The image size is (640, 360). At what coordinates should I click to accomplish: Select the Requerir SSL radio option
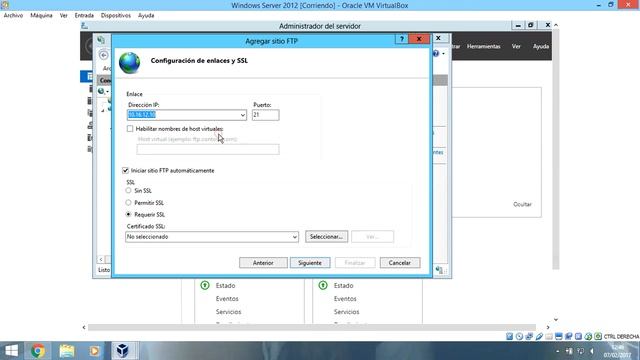[x=129, y=214]
